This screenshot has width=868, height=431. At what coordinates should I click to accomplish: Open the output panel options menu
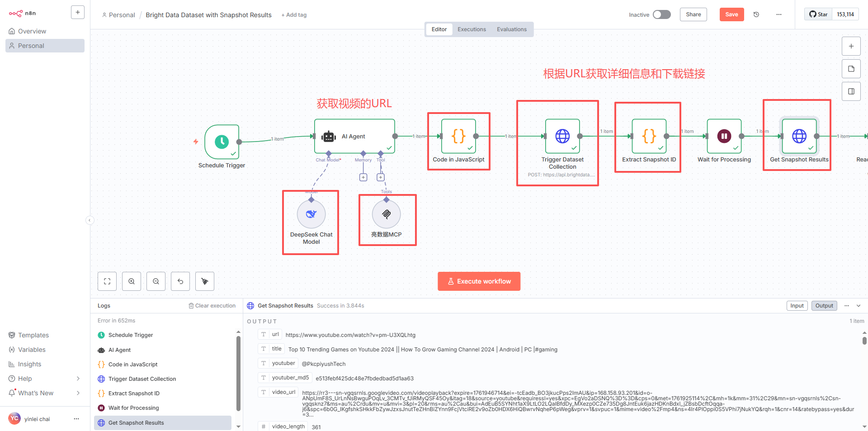pos(847,306)
